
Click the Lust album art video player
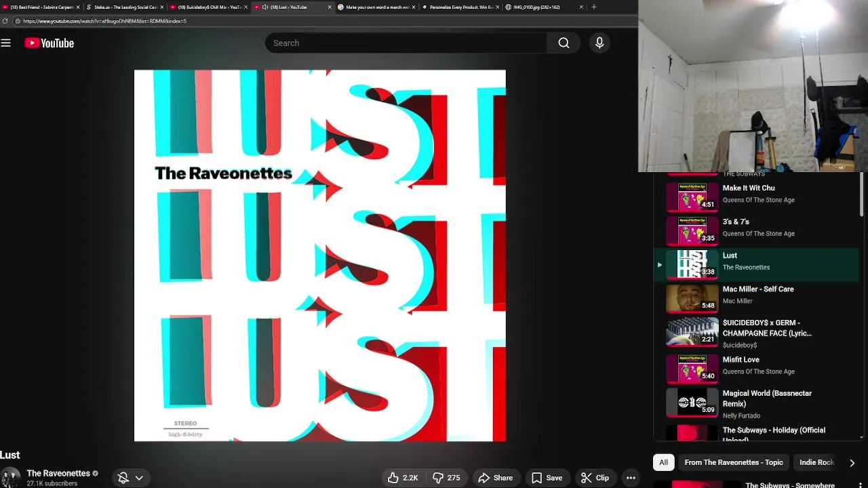[319, 256]
